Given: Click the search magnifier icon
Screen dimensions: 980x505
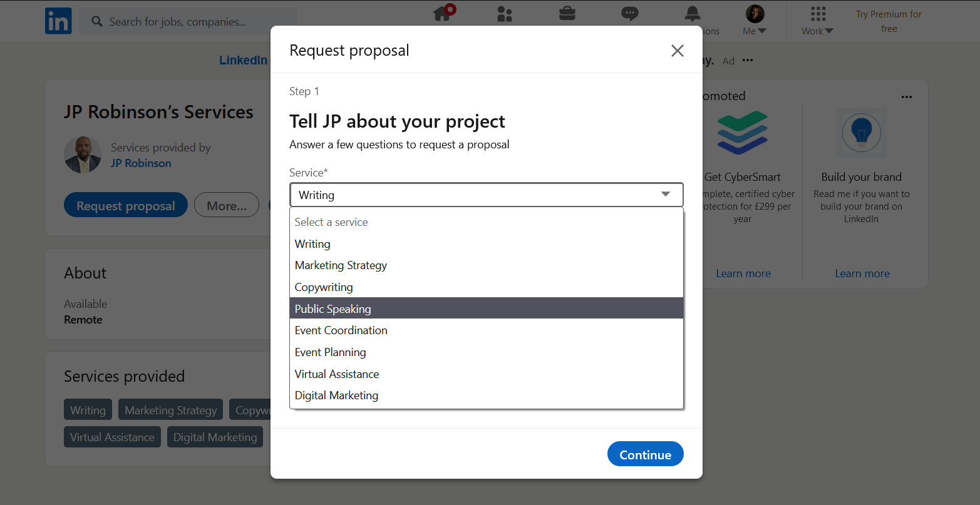Looking at the screenshot, I should [x=96, y=21].
